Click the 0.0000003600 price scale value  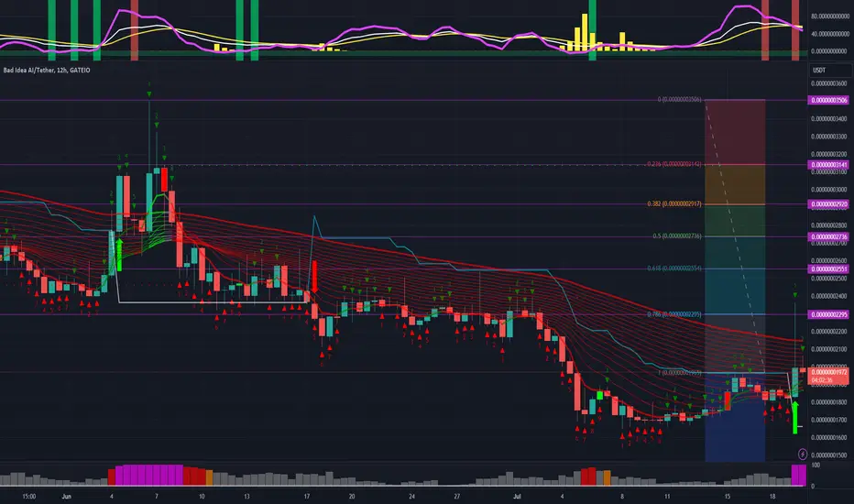[x=828, y=83]
